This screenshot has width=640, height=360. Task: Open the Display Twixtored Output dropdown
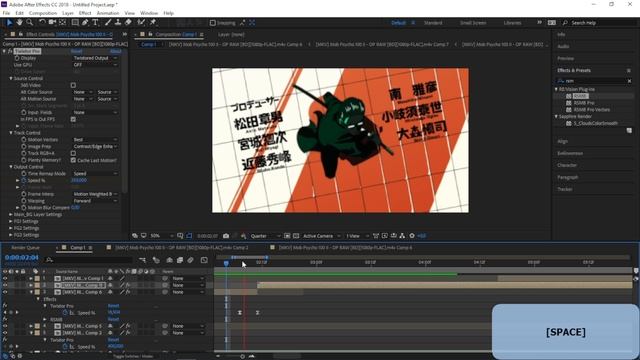[95, 58]
